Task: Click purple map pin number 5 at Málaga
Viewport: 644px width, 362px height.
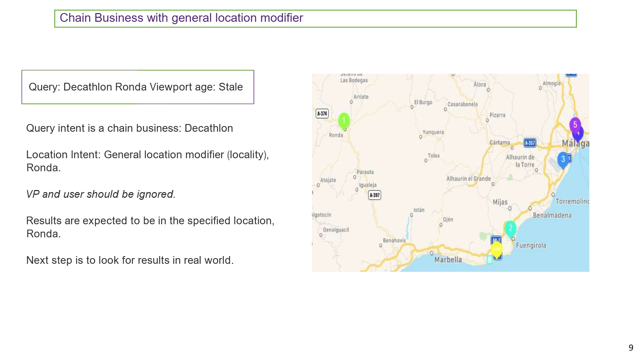Action: pos(575,125)
